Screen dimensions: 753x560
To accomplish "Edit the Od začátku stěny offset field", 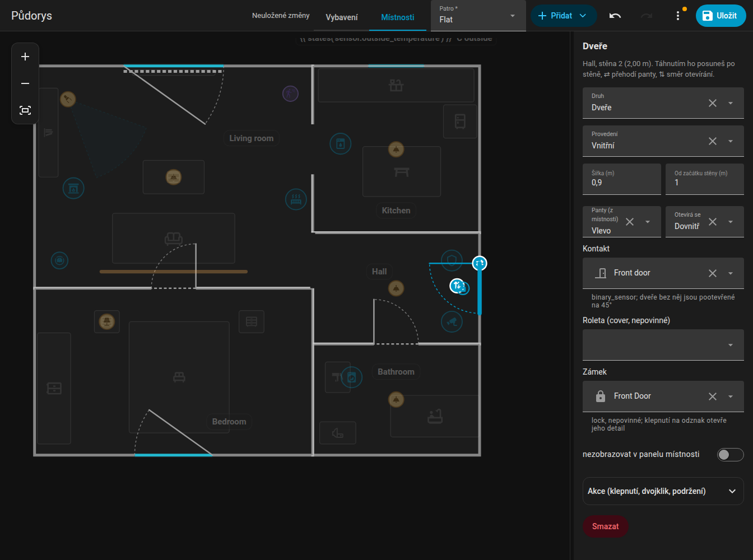I will pyautogui.click(x=705, y=179).
